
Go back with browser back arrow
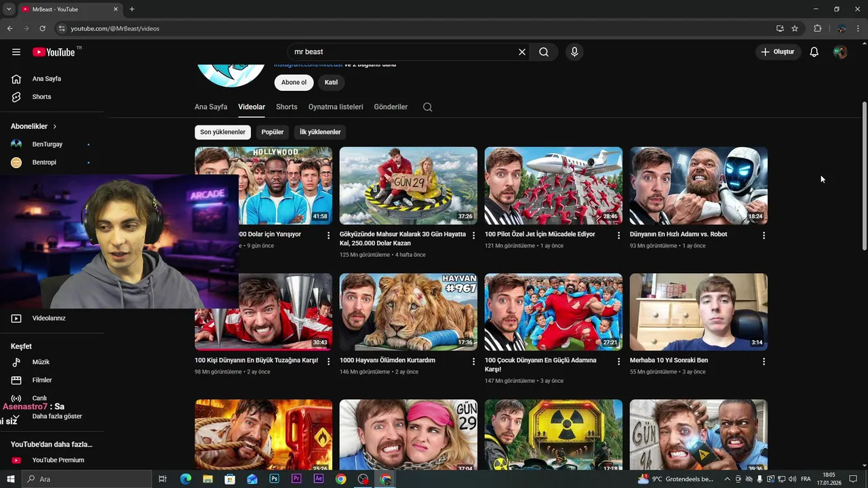(9, 28)
